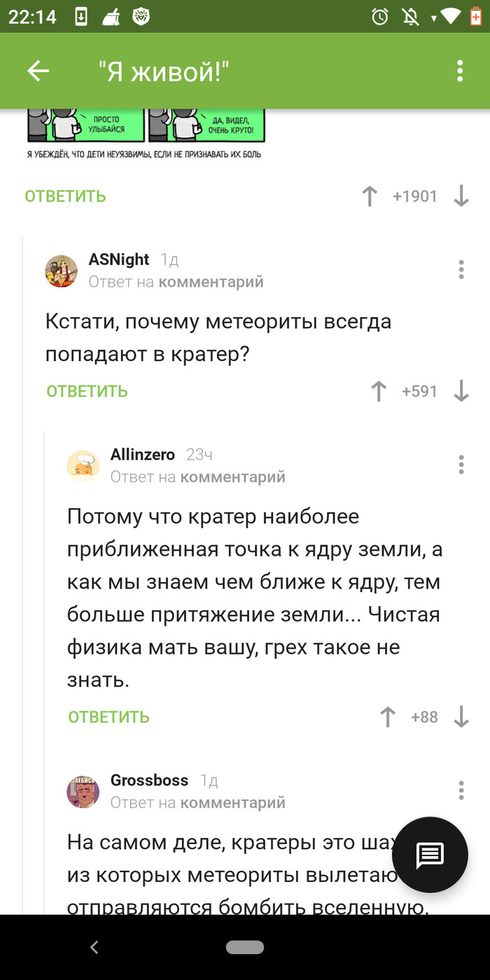Open Grossboss's profile avatar

click(83, 791)
